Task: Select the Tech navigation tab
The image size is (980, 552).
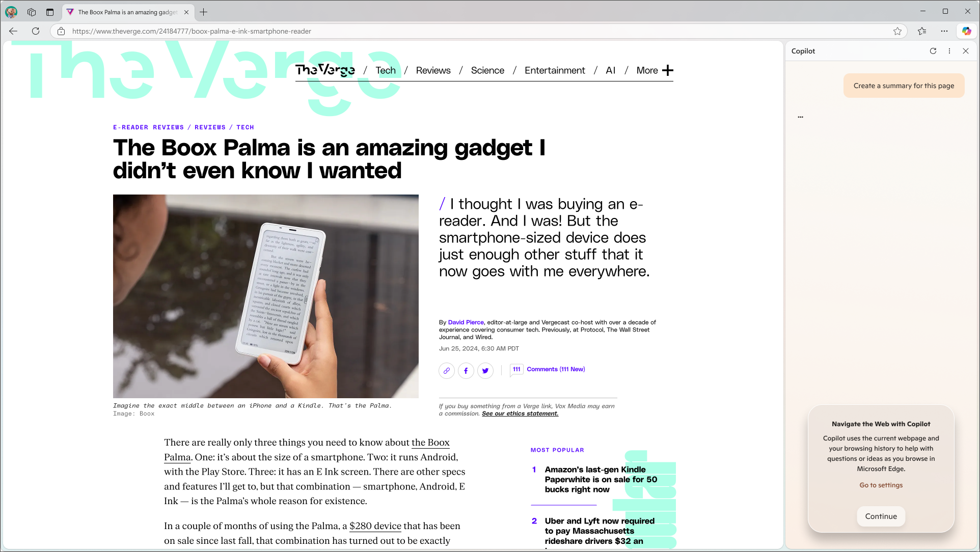Action: (386, 70)
